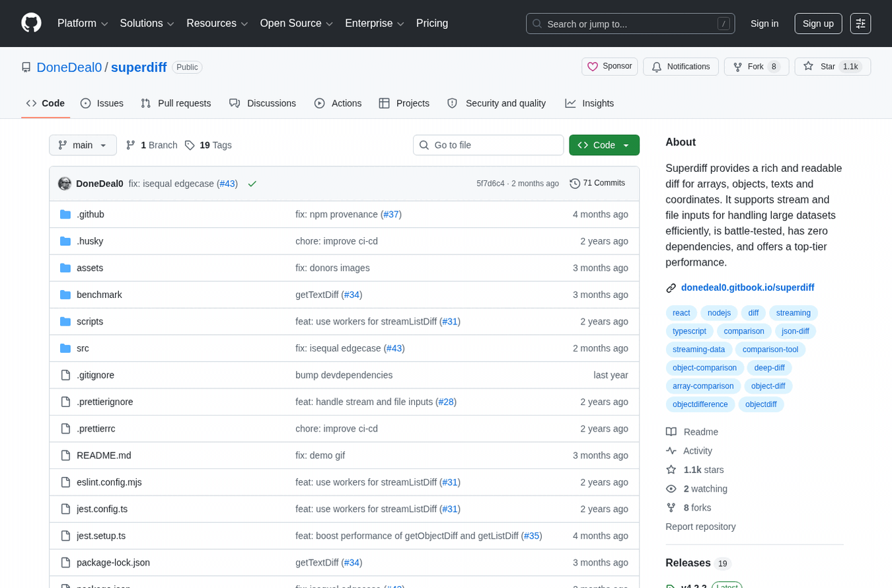Click the appearance settings icon in header
Screen dimensions: 892x588
click(x=860, y=24)
